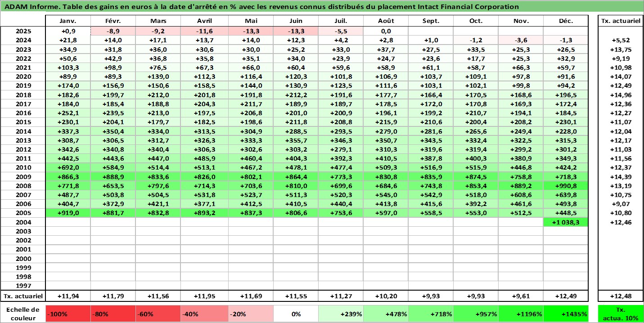This screenshot has width=644, height=323.
Task: Select the 2004 row label
Action: click(x=23, y=222)
